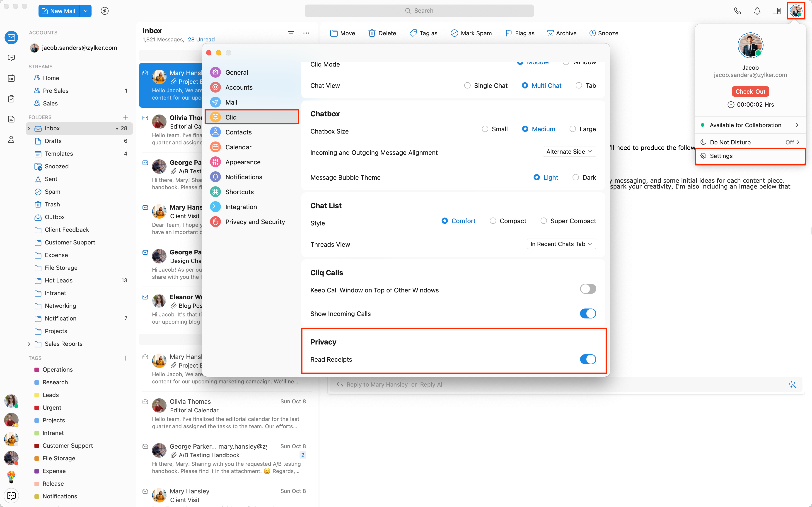The width and height of the screenshot is (812, 507).
Task: Click the Mark Spam icon
Action: [454, 33]
